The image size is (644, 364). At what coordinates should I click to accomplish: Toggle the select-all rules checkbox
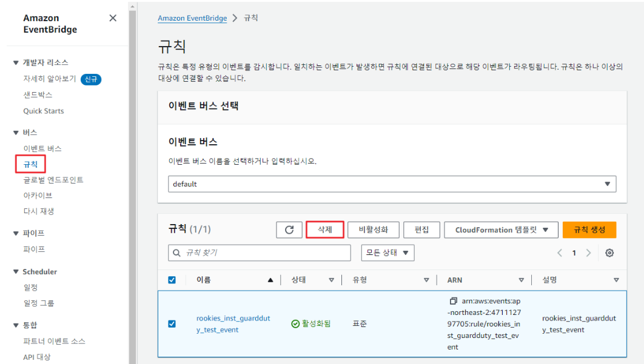[x=172, y=280]
